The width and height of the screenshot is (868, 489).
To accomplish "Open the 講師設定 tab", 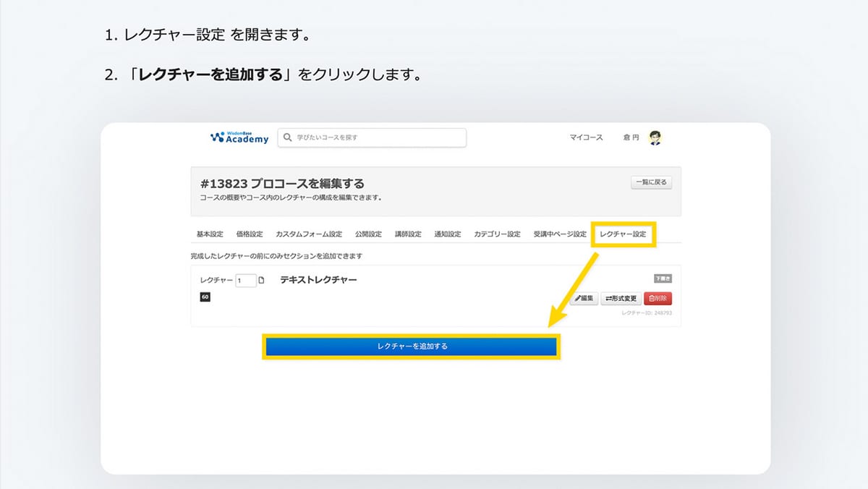I will point(408,234).
